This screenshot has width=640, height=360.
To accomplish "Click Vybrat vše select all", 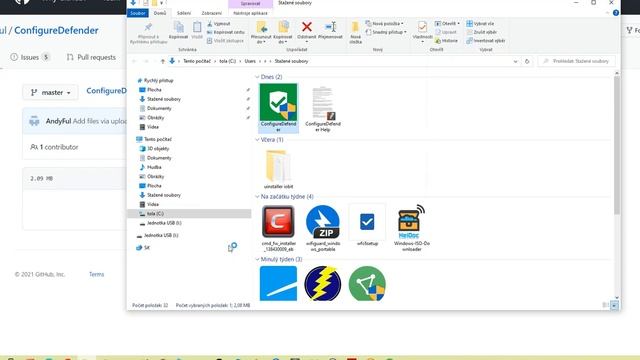I will [480, 24].
